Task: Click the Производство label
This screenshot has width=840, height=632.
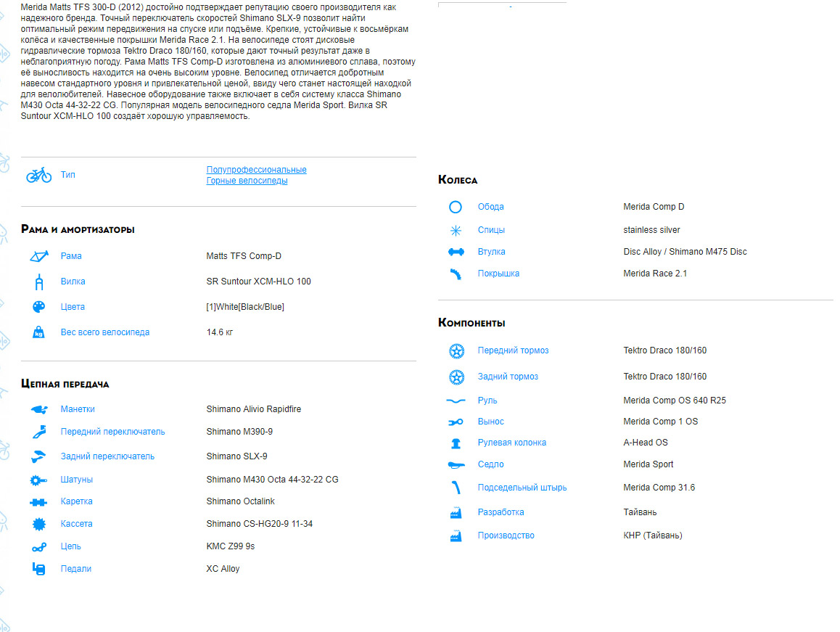Action: [506, 535]
